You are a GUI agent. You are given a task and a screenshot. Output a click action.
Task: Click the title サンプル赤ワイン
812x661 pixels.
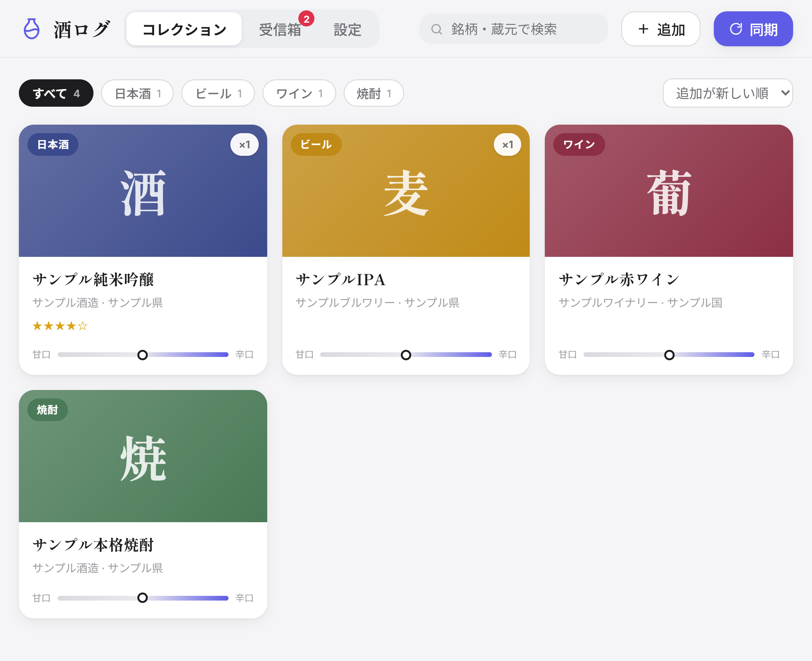[x=619, y=280]
